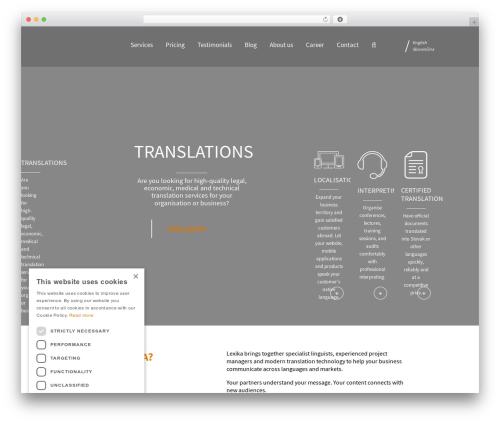Expand Localisation with plus circle
Viewport: 500px width, 423px height.
[337, 293]
